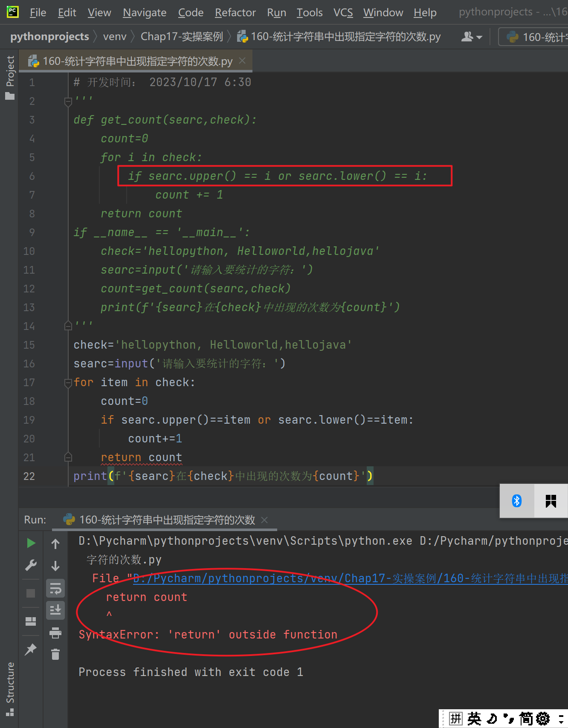Select venv in the breadcrumb path

[115, 37]
